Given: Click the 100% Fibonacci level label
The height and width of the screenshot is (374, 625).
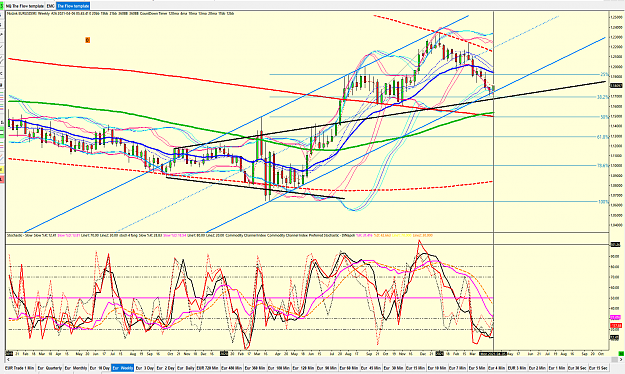Looking at the screenshot, I should pos(603,202).
